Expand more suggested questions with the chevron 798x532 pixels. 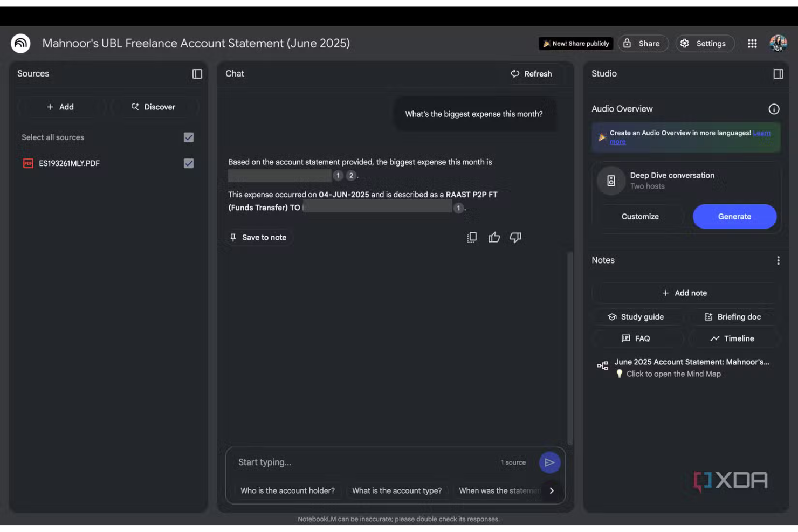pos(552,490)
